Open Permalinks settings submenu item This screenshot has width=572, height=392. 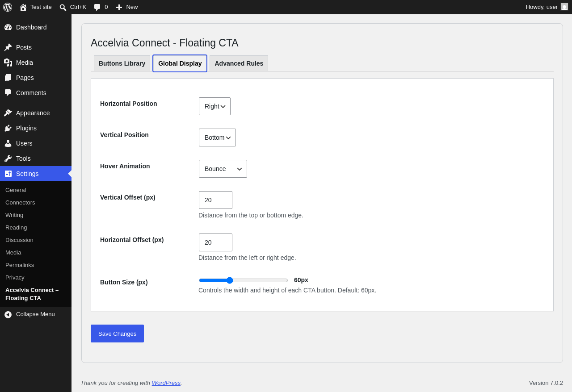coord(20,265)
